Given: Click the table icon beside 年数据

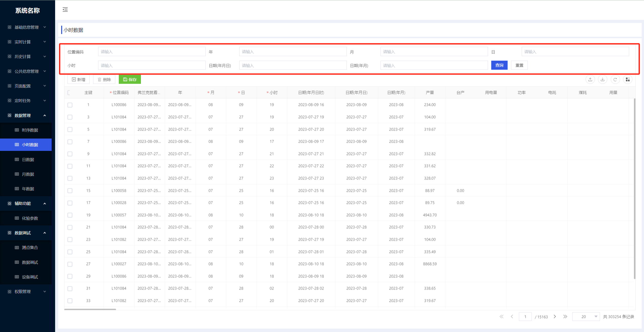Looking at the screenshot, I should coord(17,189).
